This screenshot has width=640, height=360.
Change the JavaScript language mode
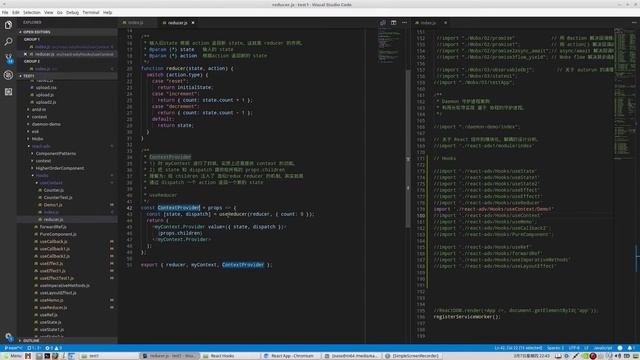603,348
